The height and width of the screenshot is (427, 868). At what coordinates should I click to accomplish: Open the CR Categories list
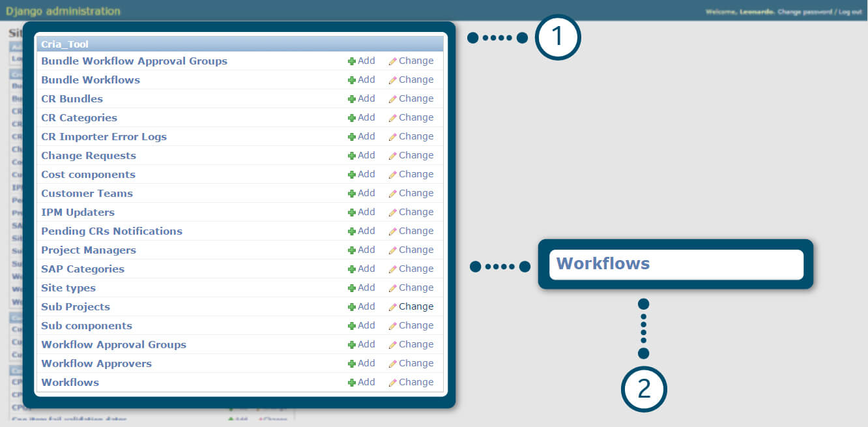tap(79, 118)
